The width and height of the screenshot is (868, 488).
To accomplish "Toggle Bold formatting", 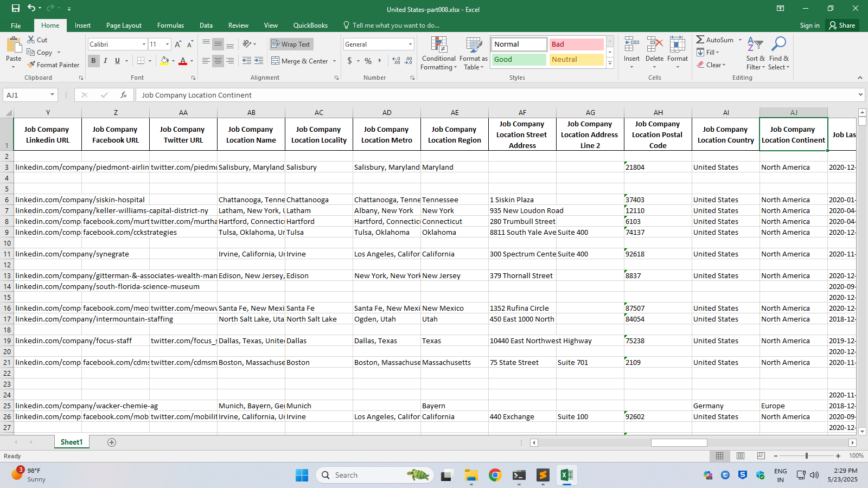I will point(93,61).
